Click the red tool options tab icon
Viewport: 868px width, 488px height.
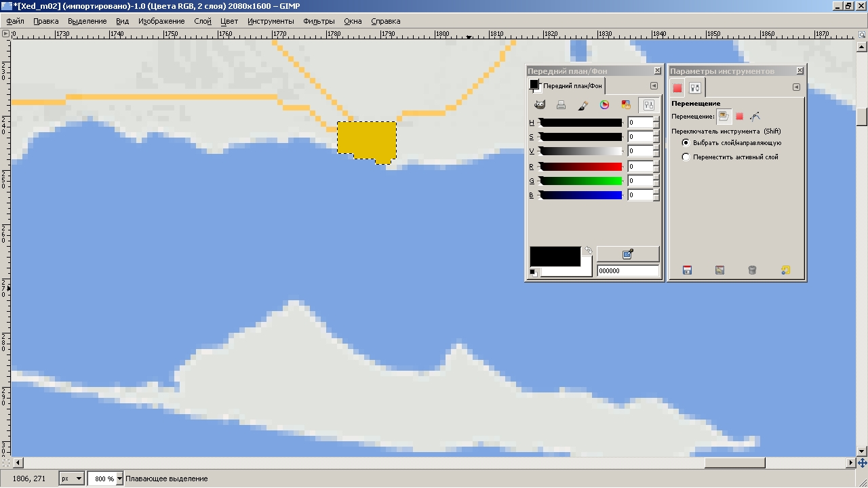pos(677,87)
